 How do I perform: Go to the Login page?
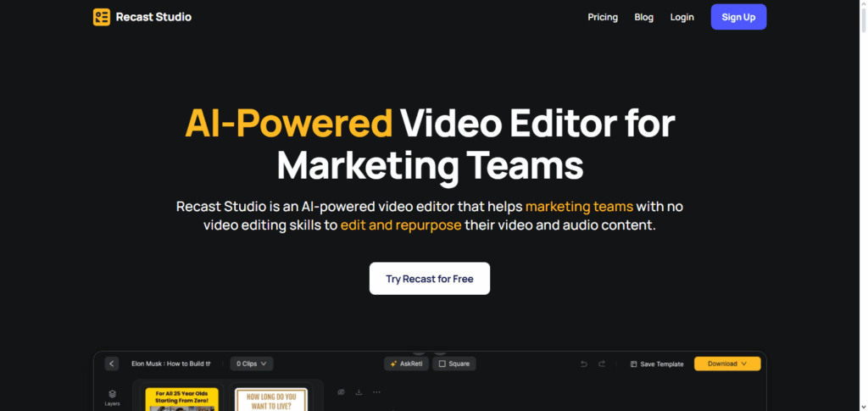click(682, 17)
